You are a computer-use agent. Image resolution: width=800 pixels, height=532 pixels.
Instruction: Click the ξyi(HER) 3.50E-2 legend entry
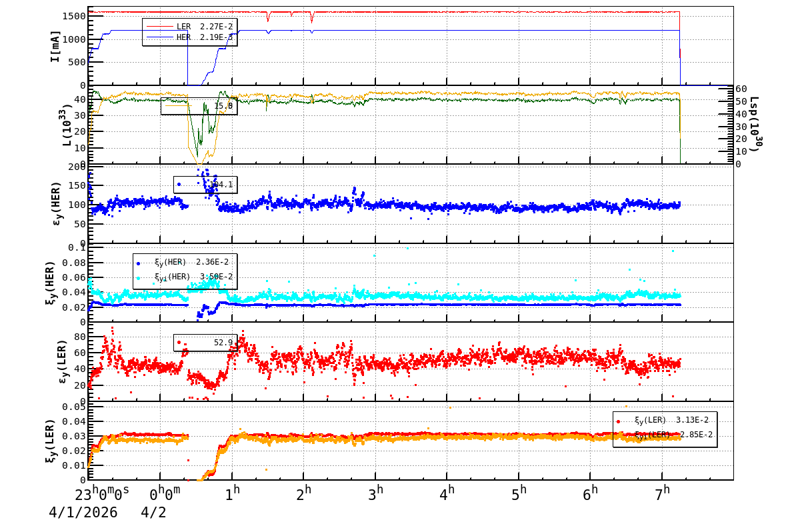tap(185, 277)
